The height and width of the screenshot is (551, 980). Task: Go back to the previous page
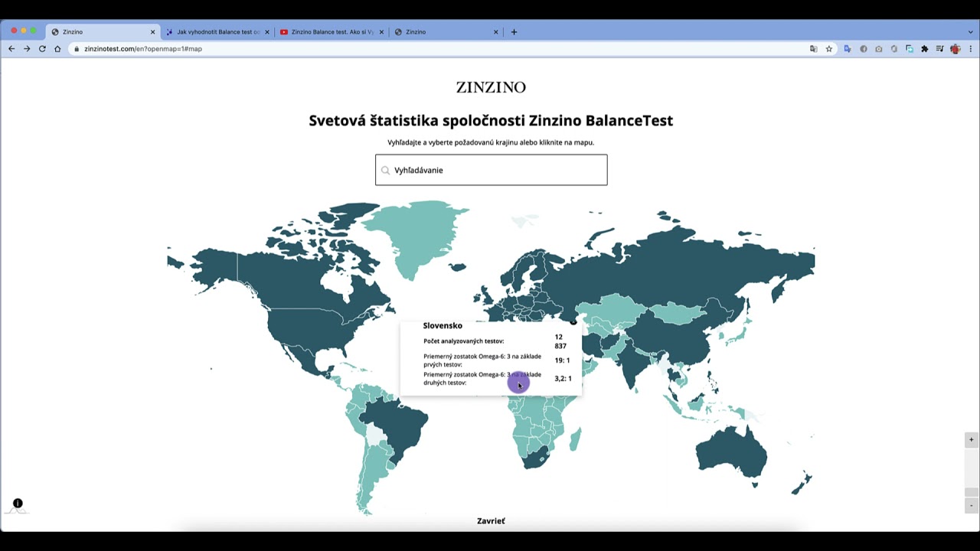click(11, 49)
